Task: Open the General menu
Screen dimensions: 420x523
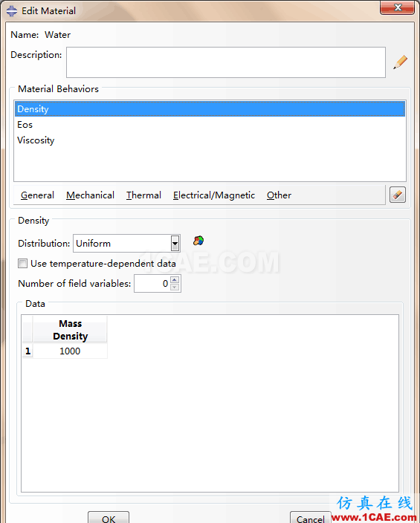Action: 37,195
